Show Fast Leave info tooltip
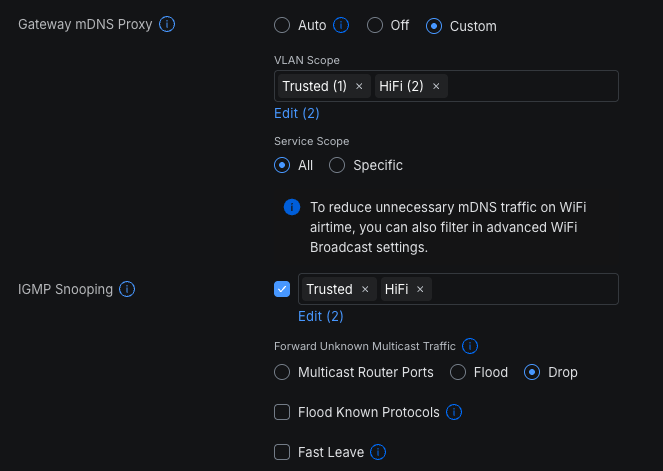This screenshot has height=471, width=663. coord(378,452)
